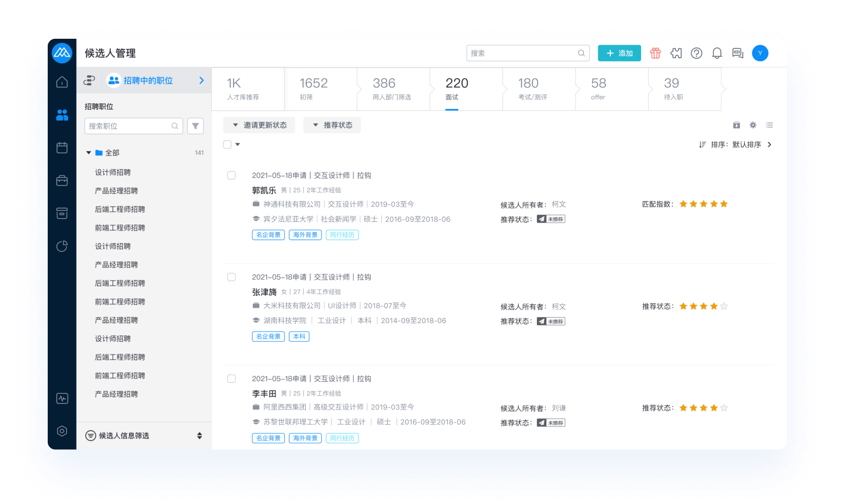This screenshot has width=842, height=504.
Task: Open the pie chart reports icon
Action: pyautogui.click(x=62, y=246)
